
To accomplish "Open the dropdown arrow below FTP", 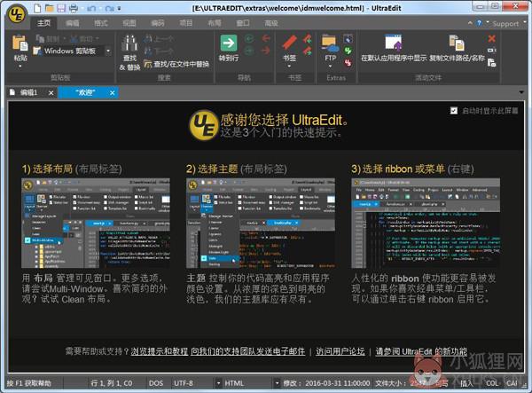I will coord(330,67).
